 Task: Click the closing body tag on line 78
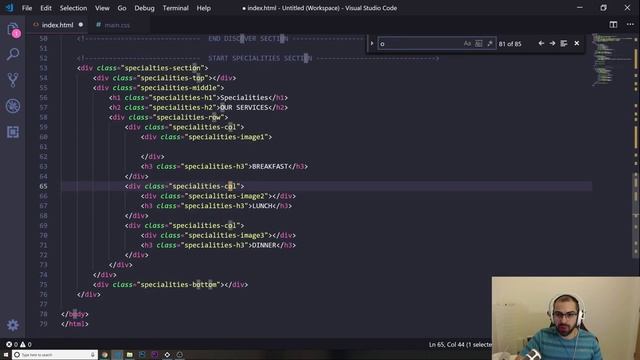(x=75, y=314)
